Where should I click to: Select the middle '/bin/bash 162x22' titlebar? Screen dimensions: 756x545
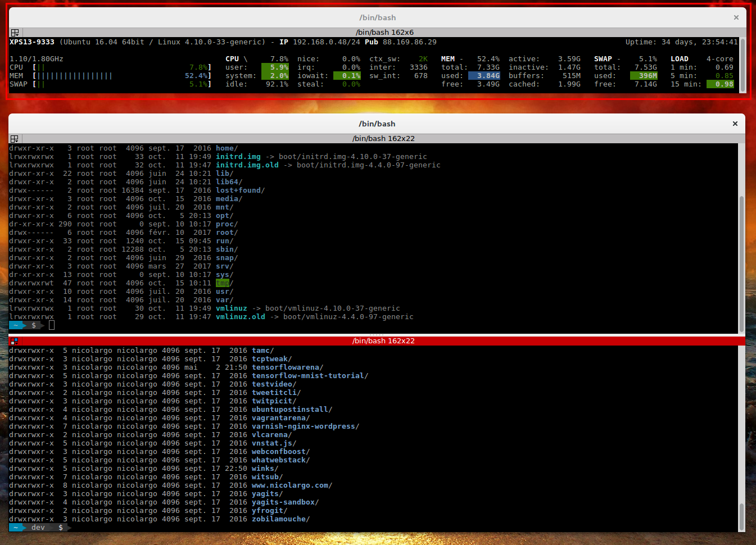[x=383, y=138]
